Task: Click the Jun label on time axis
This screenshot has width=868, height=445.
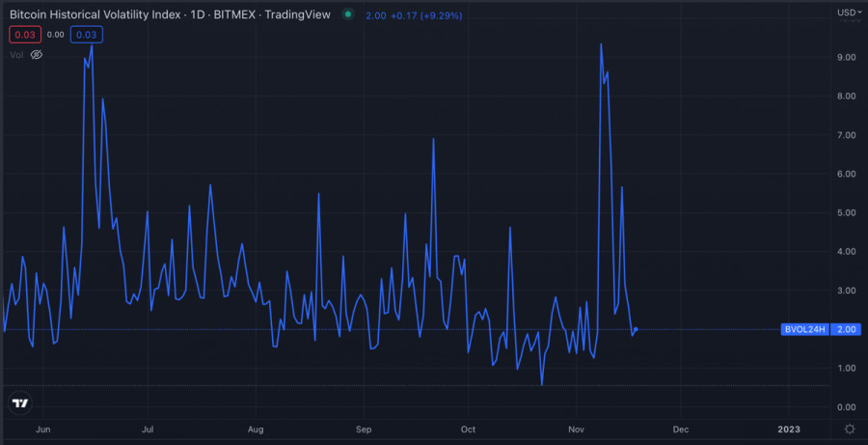Action: pos(41,428)
